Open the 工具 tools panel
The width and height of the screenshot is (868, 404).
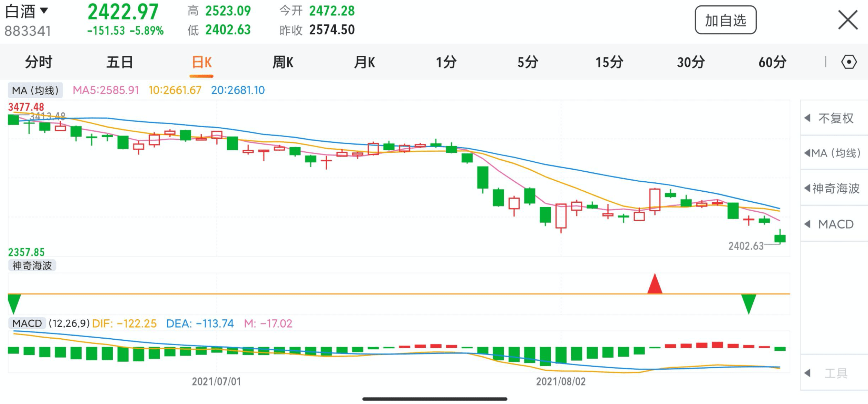point(834,373)
